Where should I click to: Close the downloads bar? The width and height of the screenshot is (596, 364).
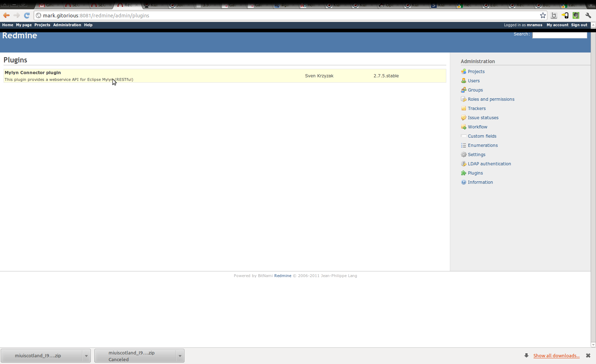pyautogui.click(x=588, y=355)
